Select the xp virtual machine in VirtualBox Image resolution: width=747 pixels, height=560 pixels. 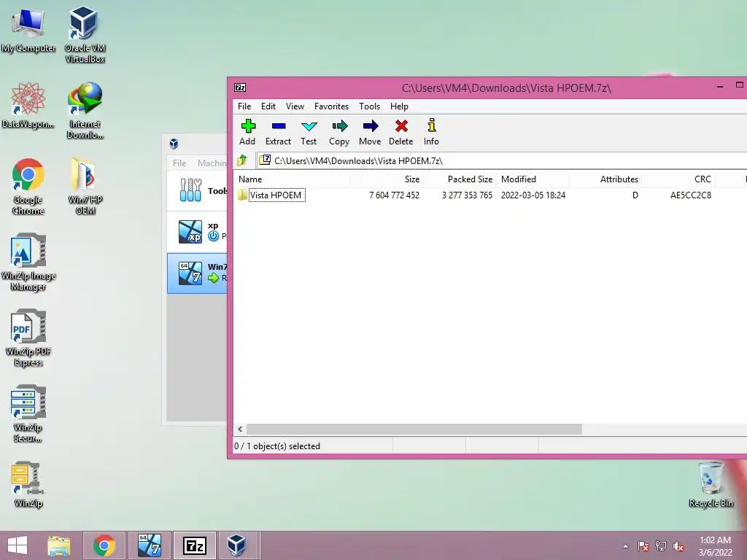[197, 231]
